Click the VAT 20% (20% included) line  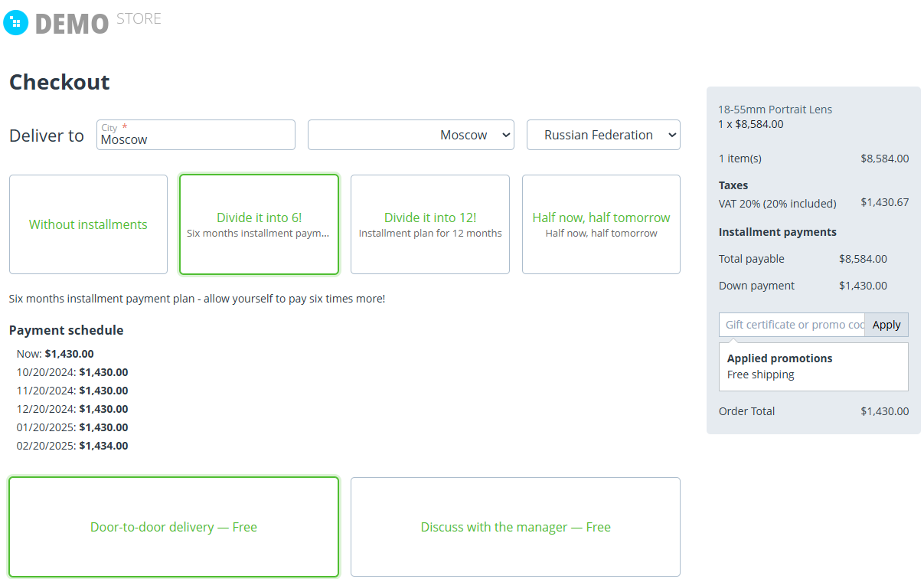(x=777, y=204)
